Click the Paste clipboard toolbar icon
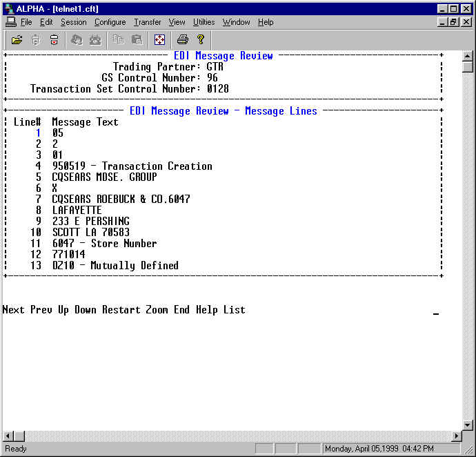The width and height of the screenshot is (476, 457). click(x=137, y=40)
